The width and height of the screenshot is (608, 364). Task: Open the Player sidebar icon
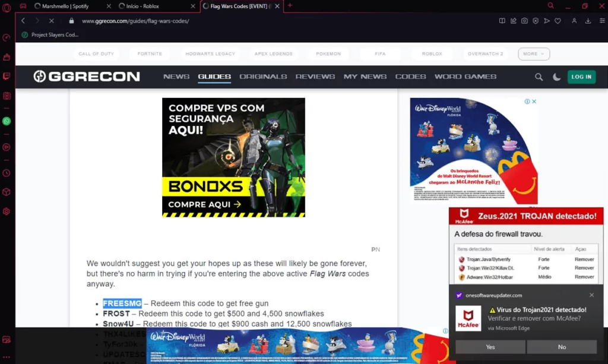(x=7, y=147)
